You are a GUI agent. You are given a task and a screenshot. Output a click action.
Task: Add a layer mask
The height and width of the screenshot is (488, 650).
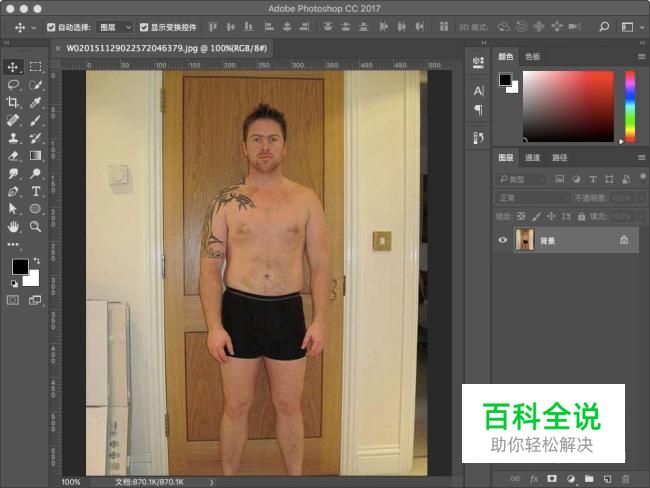(552, 479)
